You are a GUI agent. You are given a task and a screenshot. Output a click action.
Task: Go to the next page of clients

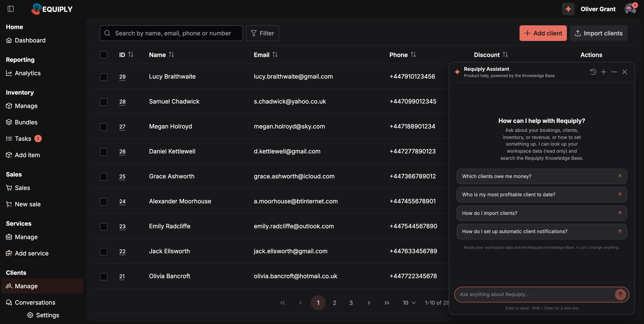[x=369, y=303]
